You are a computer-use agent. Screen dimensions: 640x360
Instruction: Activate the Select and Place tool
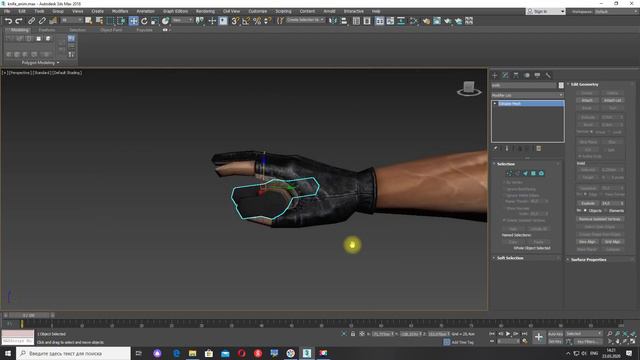[165, 21]
